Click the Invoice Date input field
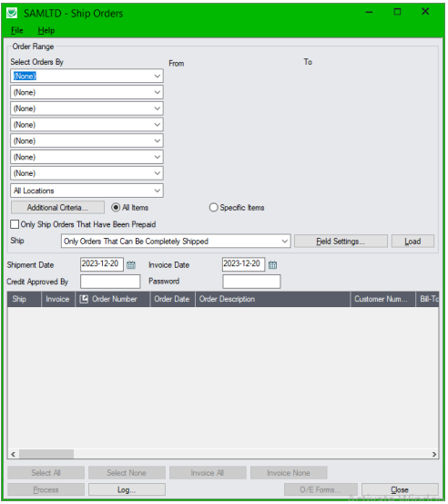Image resolution: width=448 pixels, height=504 pixels. (x=243, y=264)
